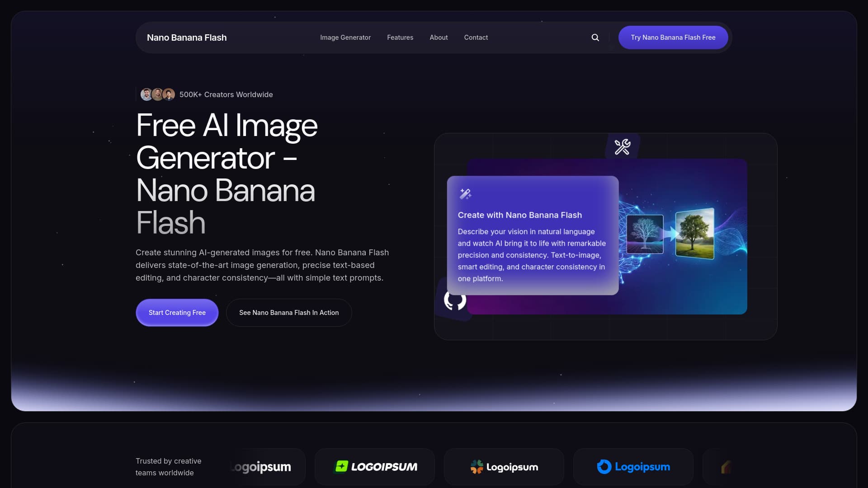Click the Nano Banana Flash site logo
The image size is (868, 488).
coord(187,38)
